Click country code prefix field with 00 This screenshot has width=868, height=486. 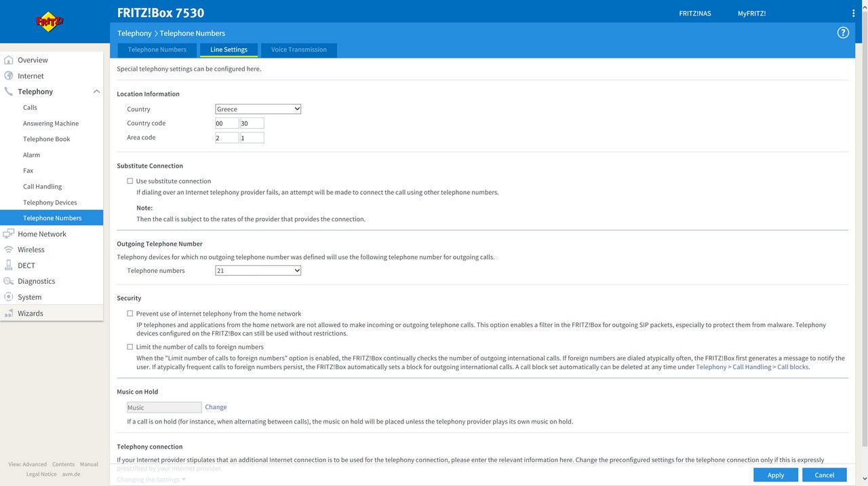click(226, 123)
